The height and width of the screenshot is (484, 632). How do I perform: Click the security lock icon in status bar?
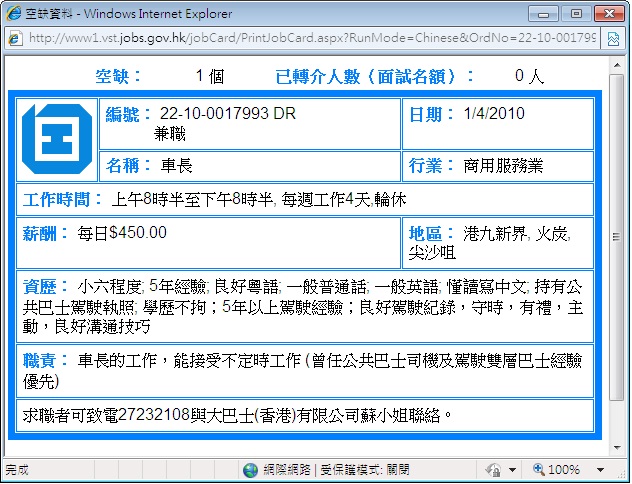point(491,469)
